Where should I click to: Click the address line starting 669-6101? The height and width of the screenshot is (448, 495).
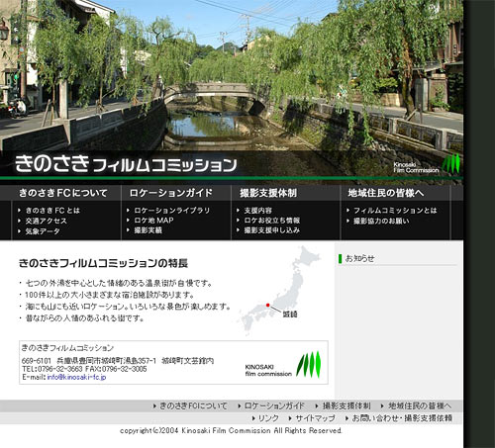[118, 361]
